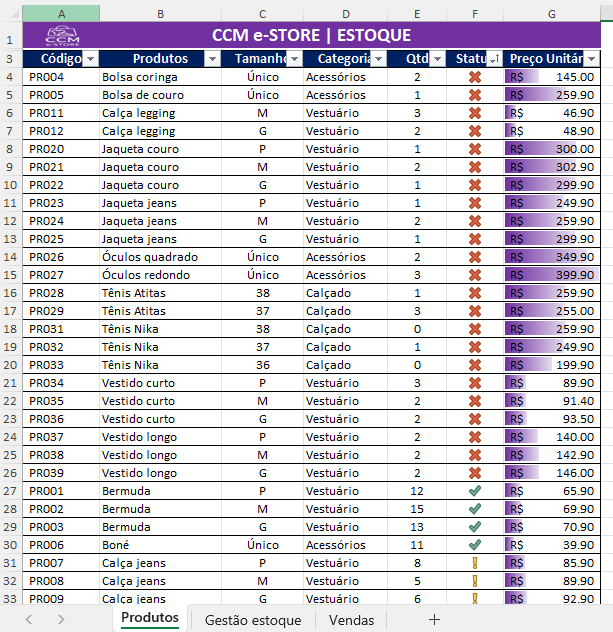Select quantity cell showing 13
Viewport: 613px width, 632px height.
coord(417,527)
